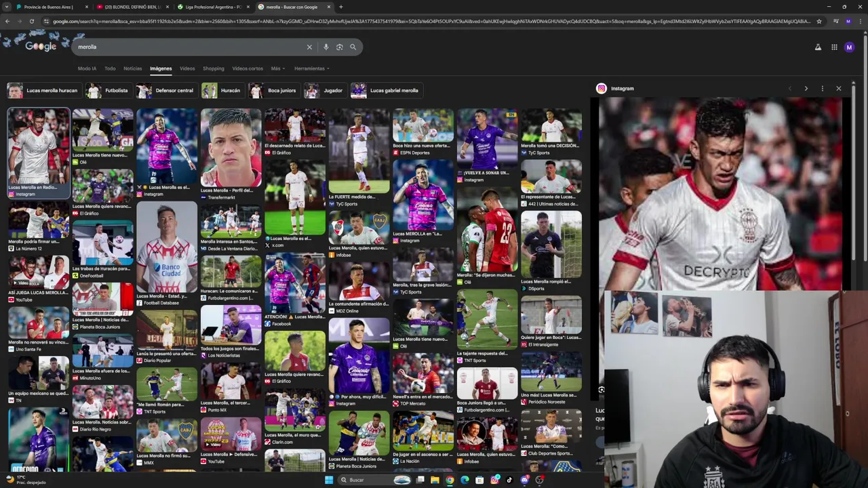Reload the page
The width and height of the screenshot is (868, 488).
point(32,21)
